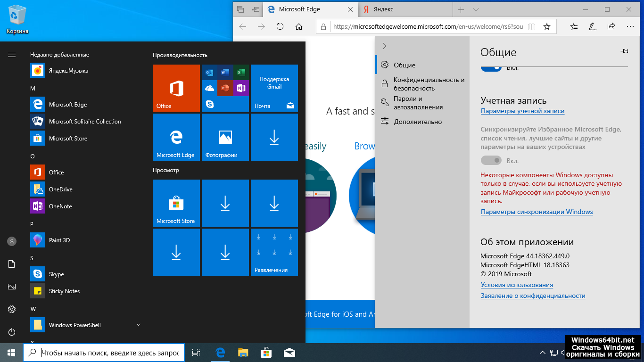Click the Edge refresh page icon
644x362 pixels.
pos(280,27)
